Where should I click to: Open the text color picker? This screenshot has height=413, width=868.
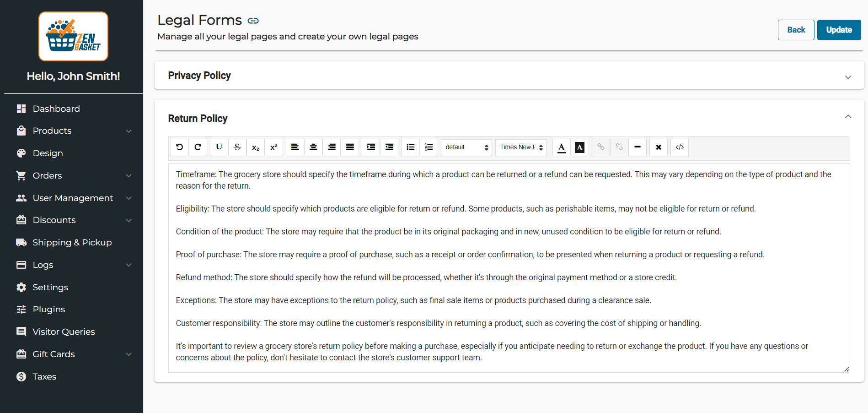point(562,147)
